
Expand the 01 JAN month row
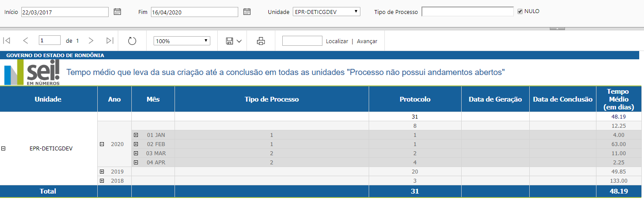coord(136,135)
